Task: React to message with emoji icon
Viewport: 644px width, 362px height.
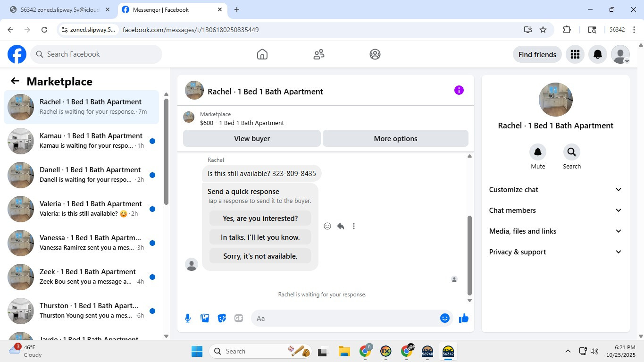Action: point(327,226)
